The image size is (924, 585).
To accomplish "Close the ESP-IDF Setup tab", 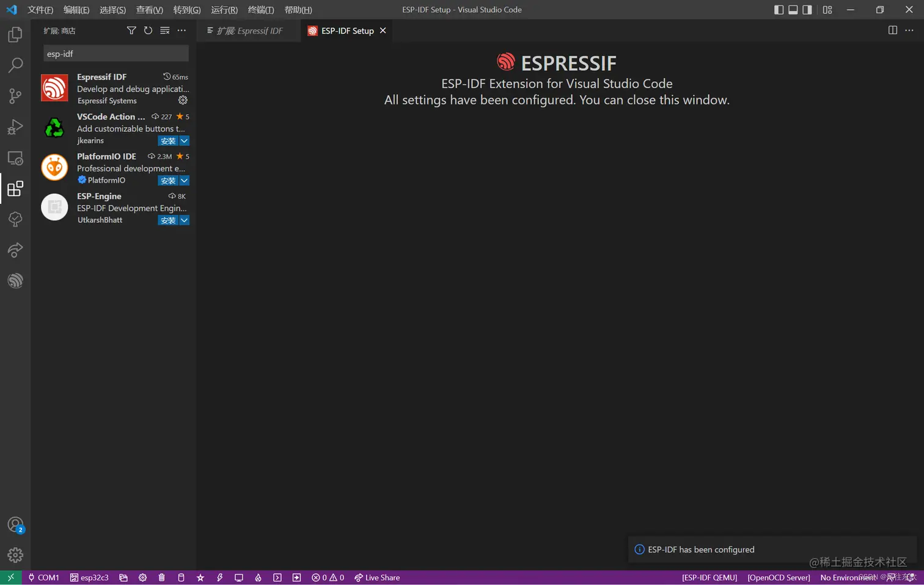I will 383,31.
